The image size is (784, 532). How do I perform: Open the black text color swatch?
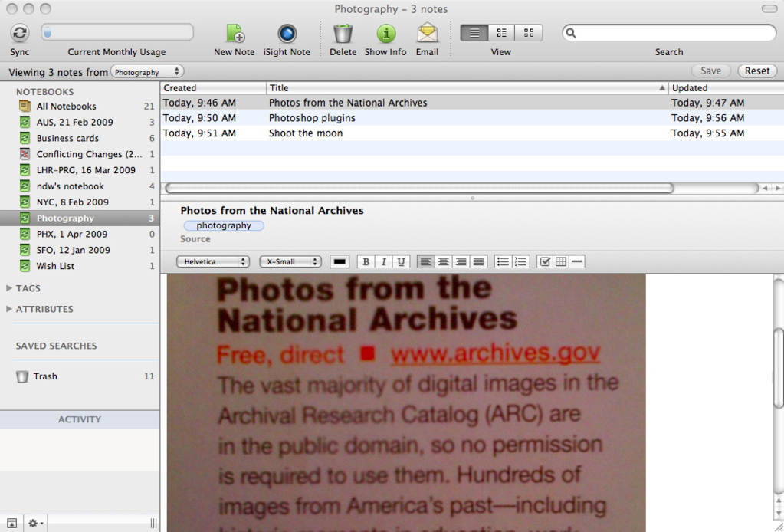(340, 261)
